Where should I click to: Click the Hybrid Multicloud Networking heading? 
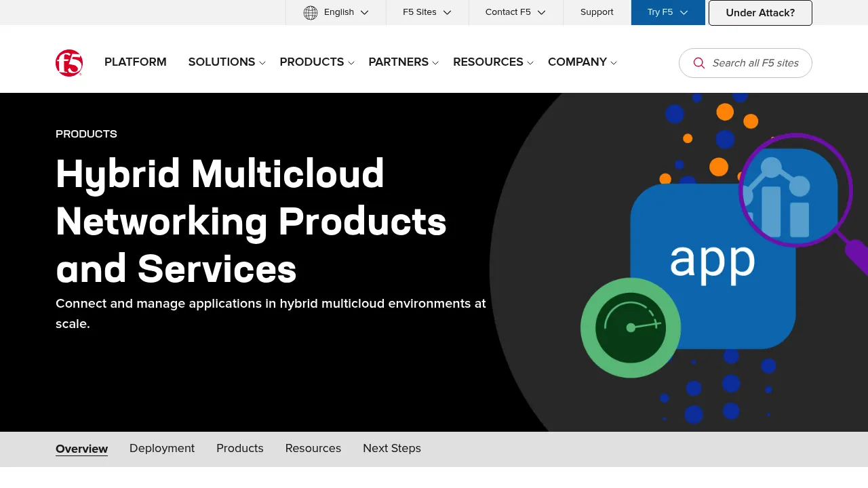point(251,221)
